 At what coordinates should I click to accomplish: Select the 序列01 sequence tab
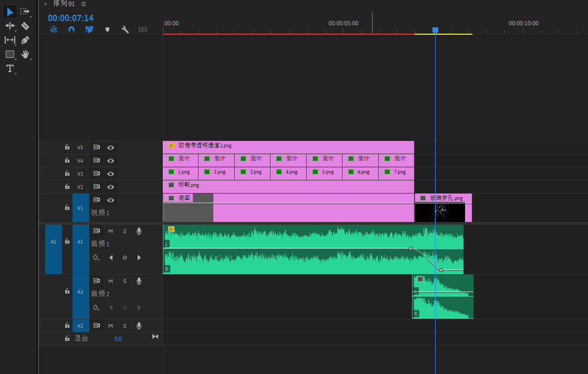coord(64,4)
